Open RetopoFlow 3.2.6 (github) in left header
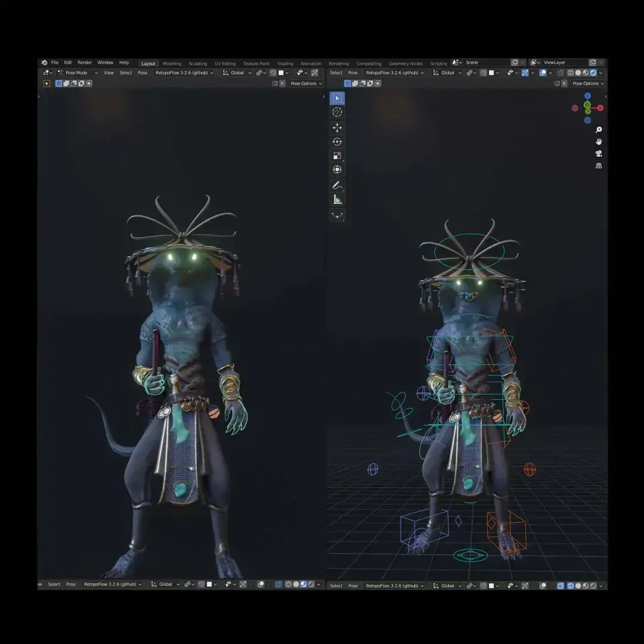644x644 pixels. click(x=184, y=73)
